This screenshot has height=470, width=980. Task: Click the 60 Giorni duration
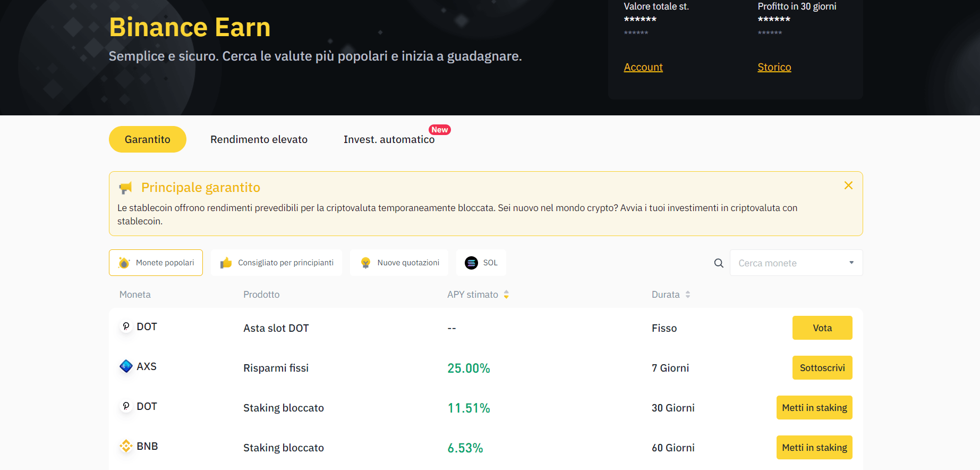(673, 448)
